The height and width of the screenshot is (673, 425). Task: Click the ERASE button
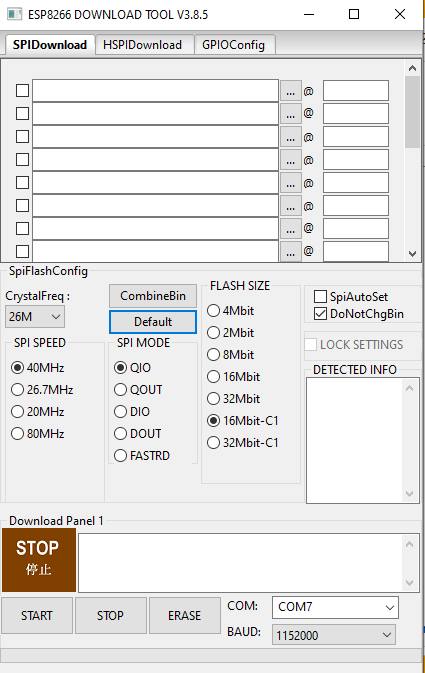(185, 615)
